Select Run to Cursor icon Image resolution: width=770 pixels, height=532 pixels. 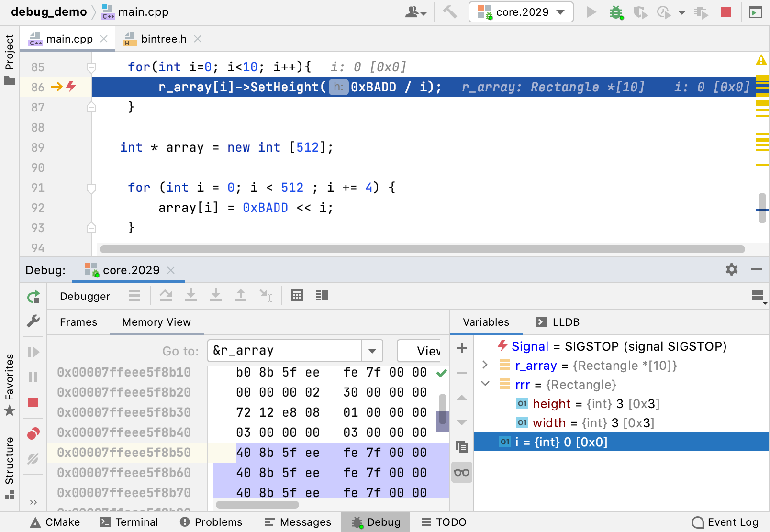click(266, 295)
